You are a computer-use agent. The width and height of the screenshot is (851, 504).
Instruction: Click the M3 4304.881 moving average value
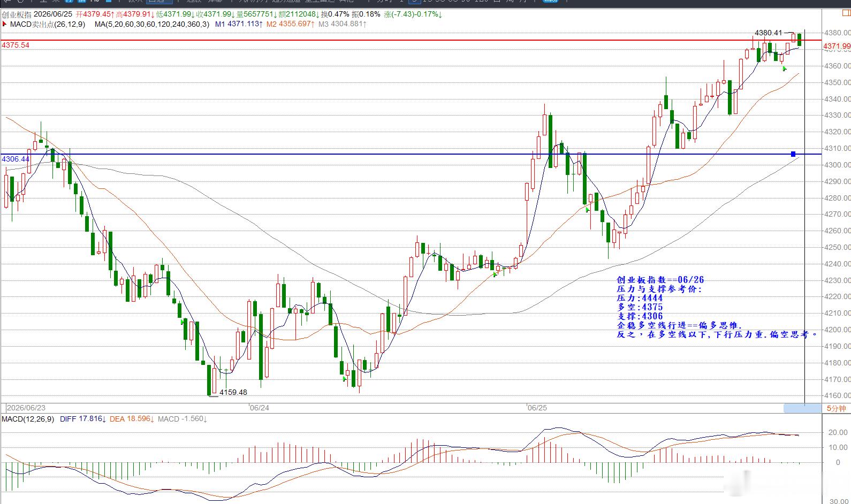click(343, 24)
